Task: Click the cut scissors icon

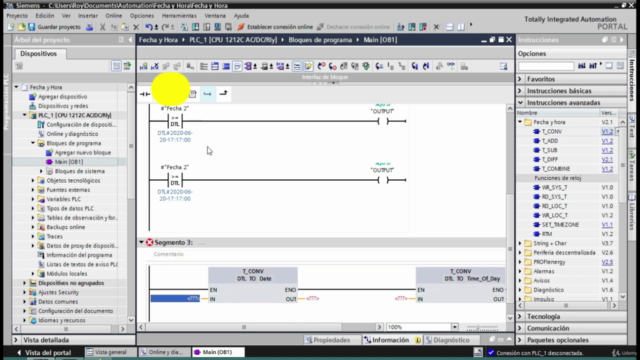Action: tap(102, 27)
